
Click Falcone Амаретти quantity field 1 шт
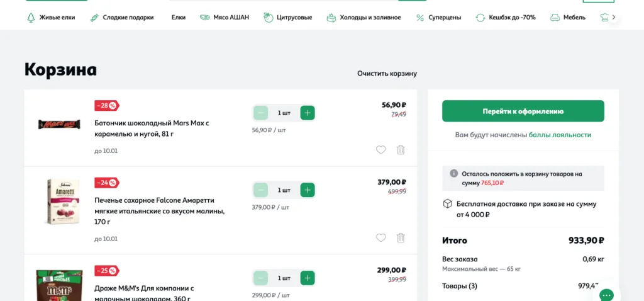pos(284,190)
